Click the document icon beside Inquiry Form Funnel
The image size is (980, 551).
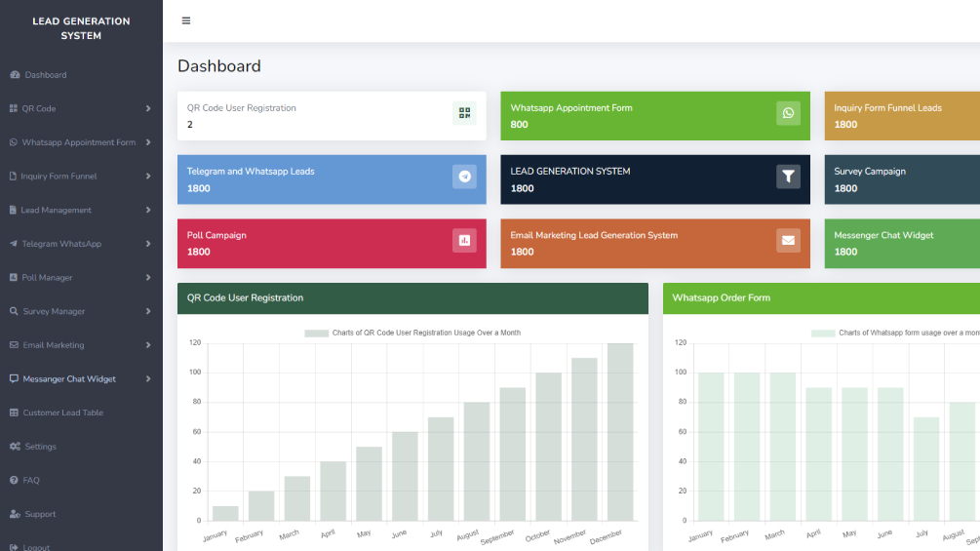coord(13,177)
